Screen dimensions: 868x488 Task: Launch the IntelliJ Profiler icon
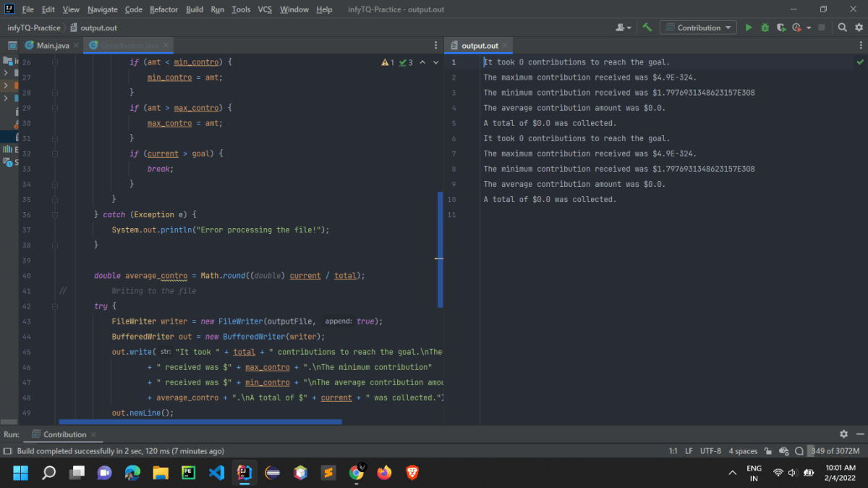click(796, 27)
